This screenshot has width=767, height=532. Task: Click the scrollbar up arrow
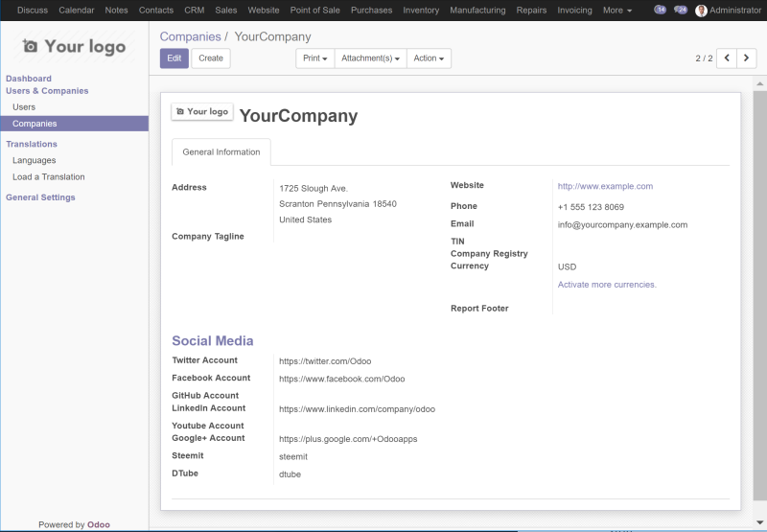coord(759,83)
